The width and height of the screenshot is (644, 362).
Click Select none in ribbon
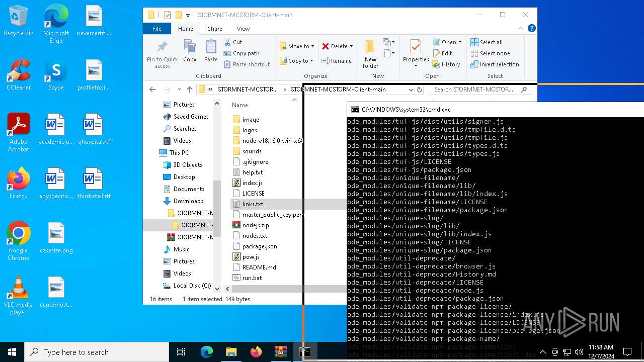pos(490,53)
